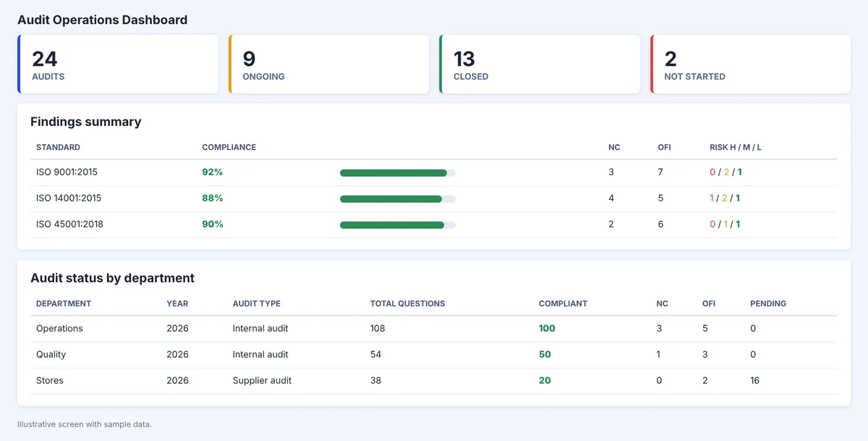The image size is (868, 441).
Task: Click the Audit Type column header
Action: (257, 303)
